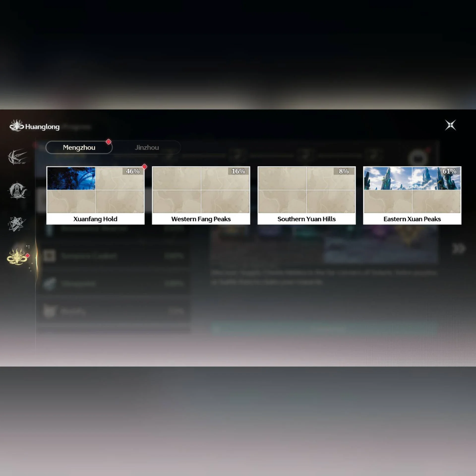476x476 pixels.
Task: Select the golden dragon Huanglong emblem
Action: 17,257
